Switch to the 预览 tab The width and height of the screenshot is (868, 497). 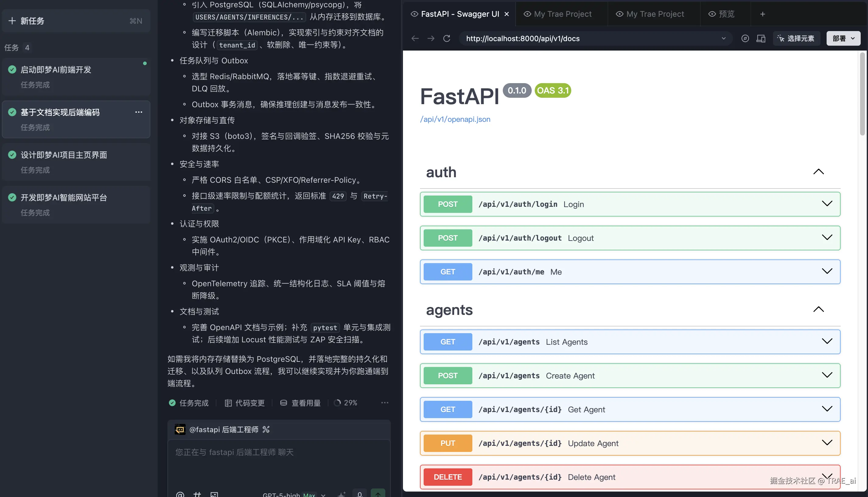722,14
